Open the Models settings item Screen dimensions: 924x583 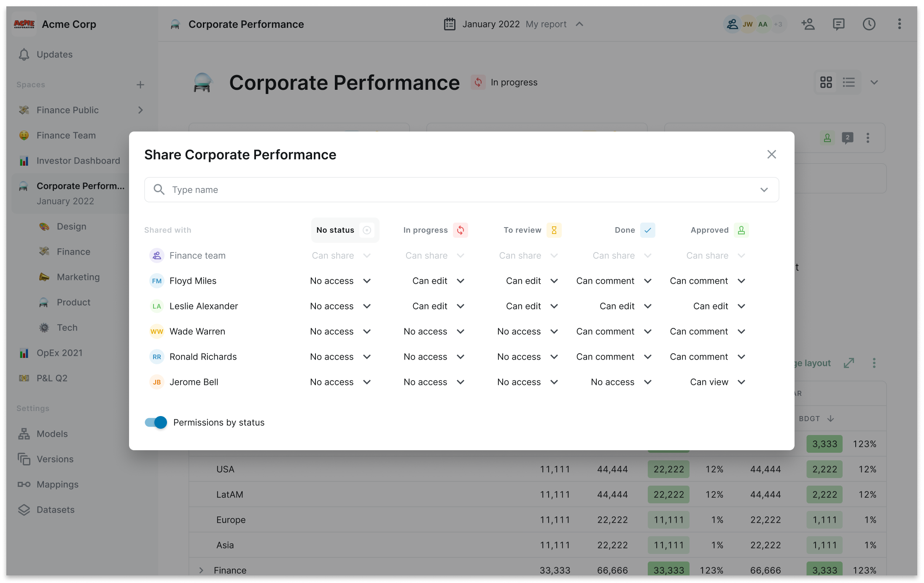[x=52, y=434]
